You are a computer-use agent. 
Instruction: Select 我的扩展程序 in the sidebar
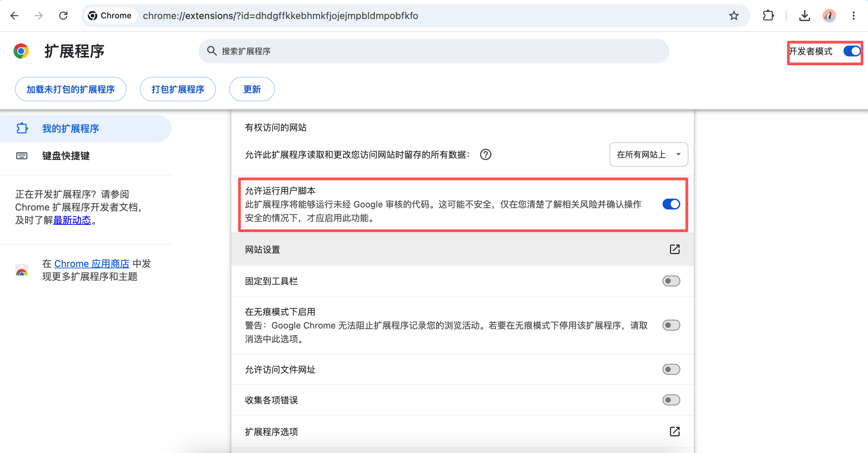tap(85, 129)
